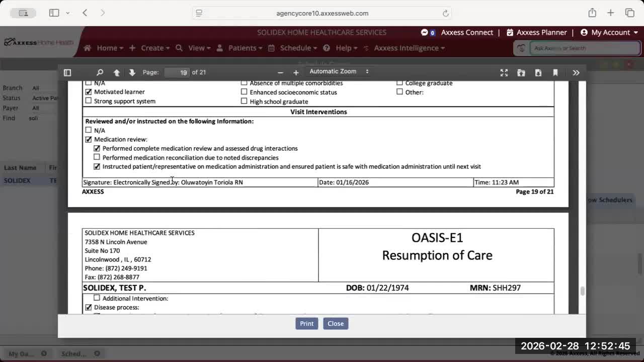Open find in document search icon

100,72
